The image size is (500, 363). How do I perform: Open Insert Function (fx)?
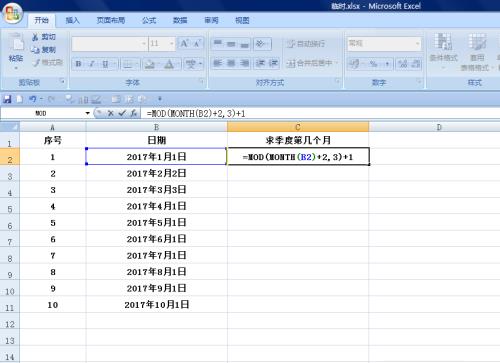tap(133, 114)
